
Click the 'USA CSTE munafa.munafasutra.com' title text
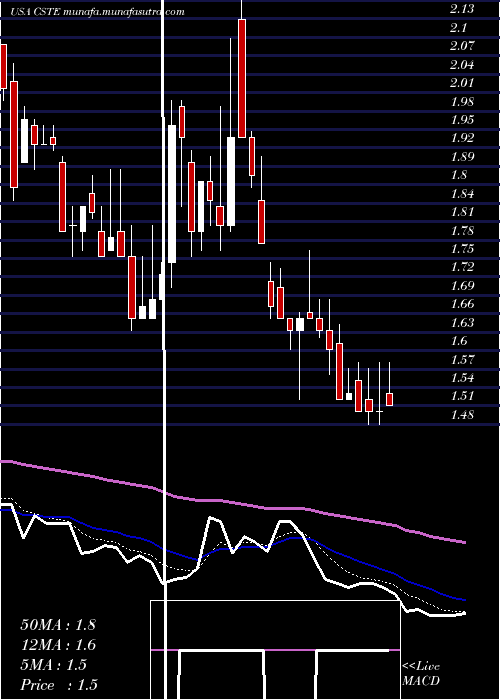(97, 12)
